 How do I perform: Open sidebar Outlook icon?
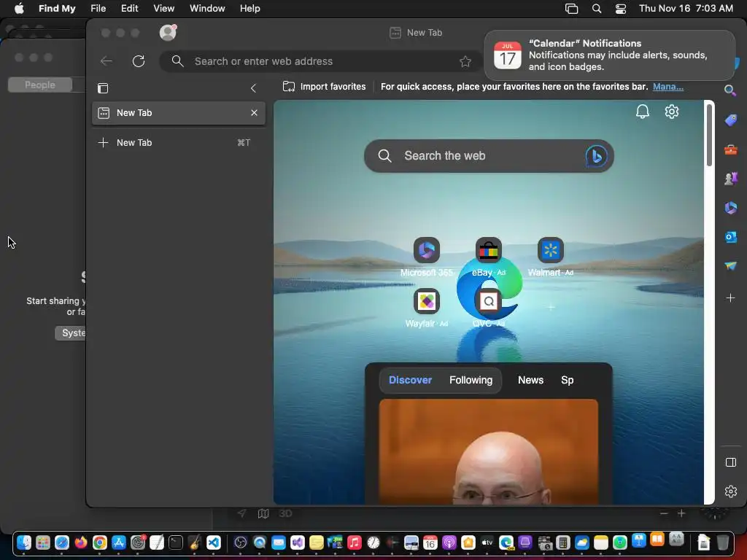(x=730, y=237)
